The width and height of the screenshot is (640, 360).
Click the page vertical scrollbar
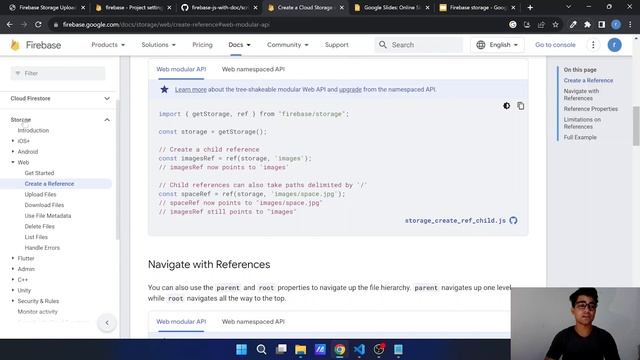pos(636,126)
